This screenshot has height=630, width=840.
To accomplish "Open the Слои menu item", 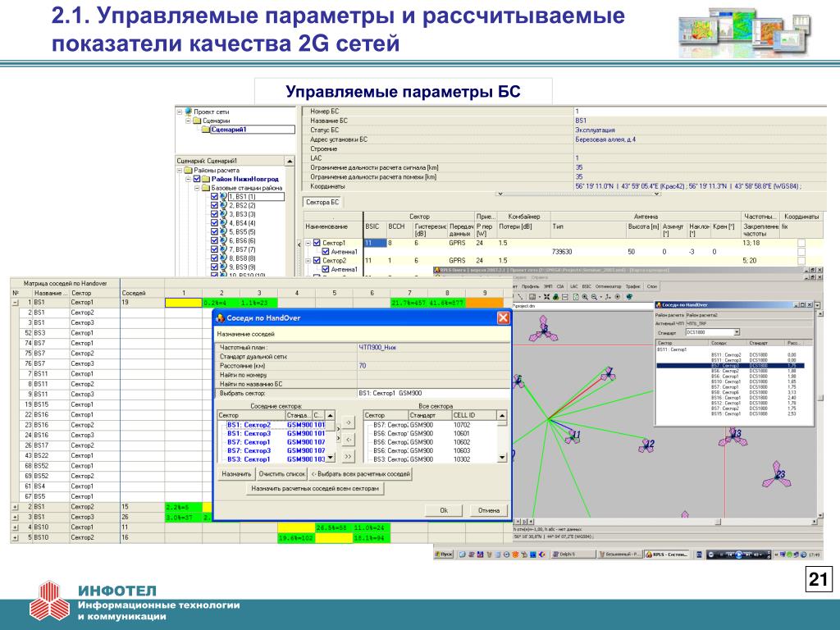I will (651, 286).
